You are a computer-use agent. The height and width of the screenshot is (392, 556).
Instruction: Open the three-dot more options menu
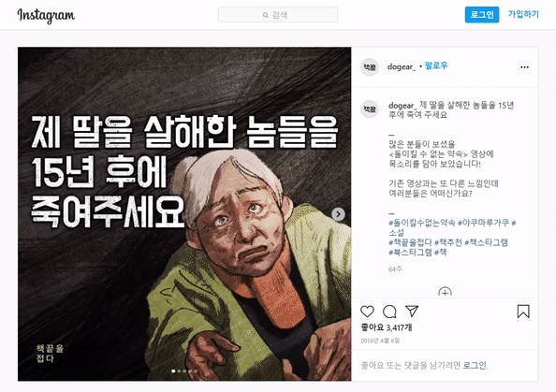(x=524, y=67)
